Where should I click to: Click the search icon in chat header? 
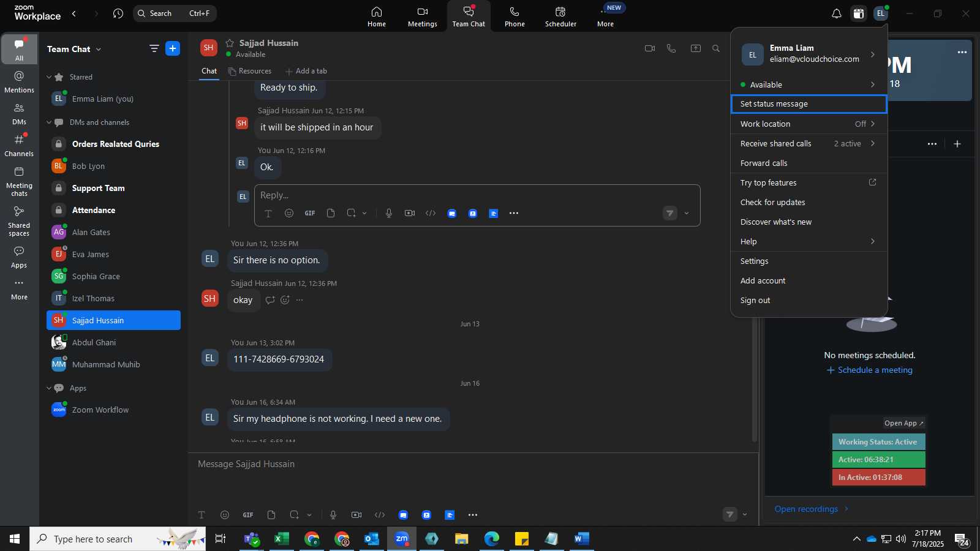716,48
